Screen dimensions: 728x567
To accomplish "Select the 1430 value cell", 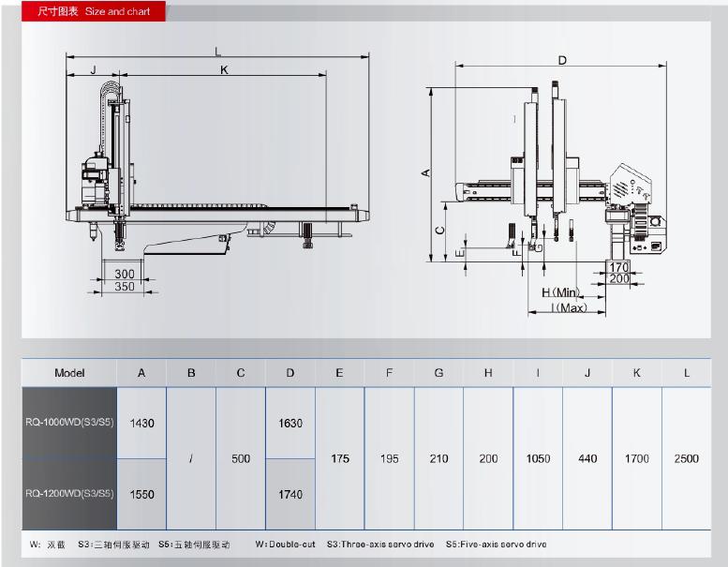I will 141,423.
